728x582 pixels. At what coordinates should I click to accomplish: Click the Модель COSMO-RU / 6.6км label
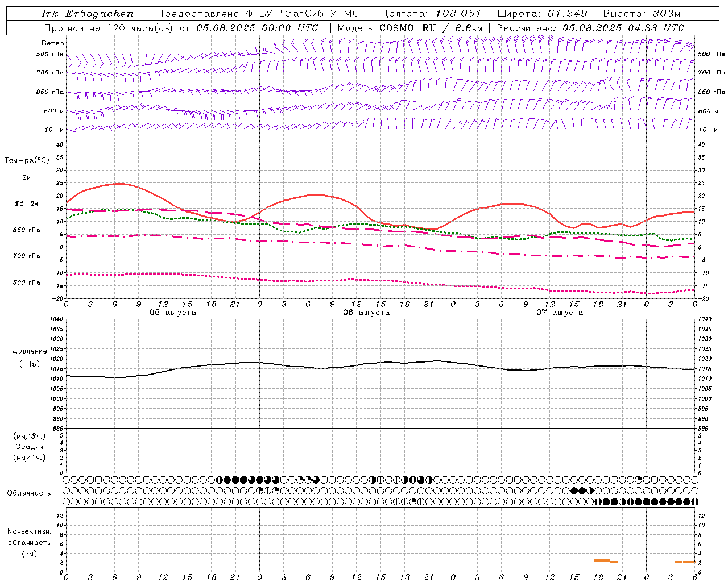tap(409, 28)
